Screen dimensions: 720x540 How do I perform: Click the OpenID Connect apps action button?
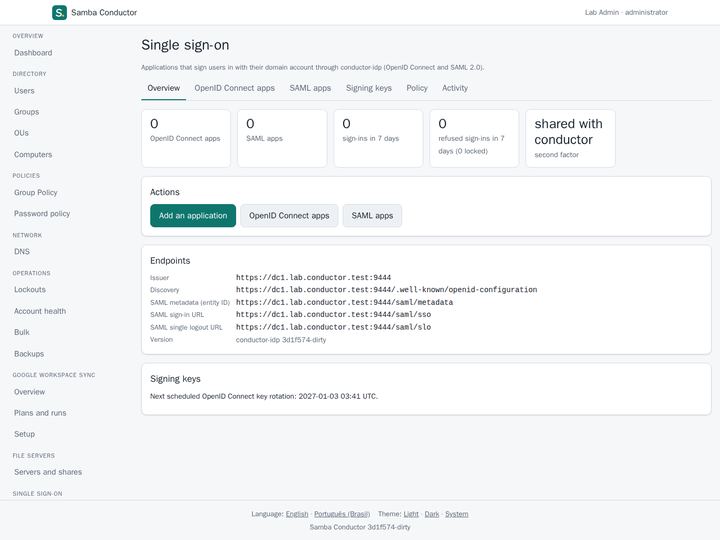click(x=289, y=216)
